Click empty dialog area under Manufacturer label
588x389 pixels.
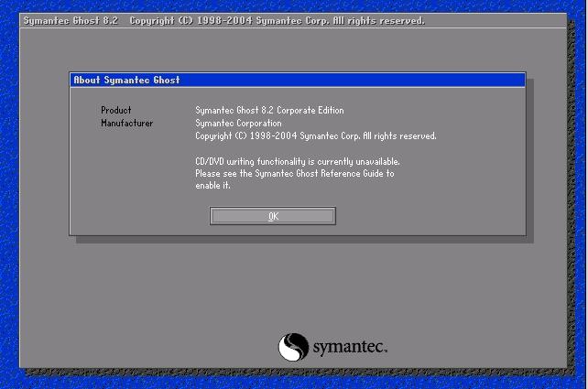[x=127, y=165]
